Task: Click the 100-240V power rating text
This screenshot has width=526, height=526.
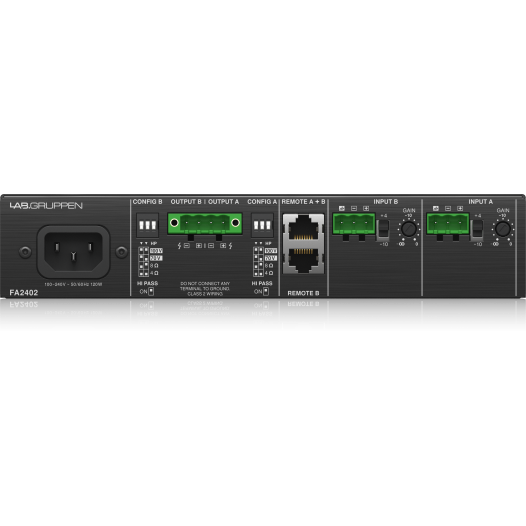Action: (x=73, y=284)
